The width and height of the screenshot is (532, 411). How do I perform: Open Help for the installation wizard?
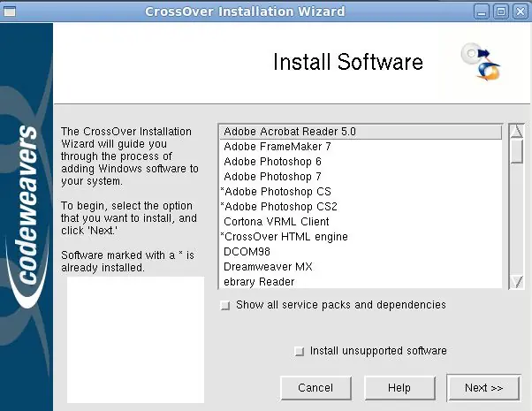click(399, 388)
